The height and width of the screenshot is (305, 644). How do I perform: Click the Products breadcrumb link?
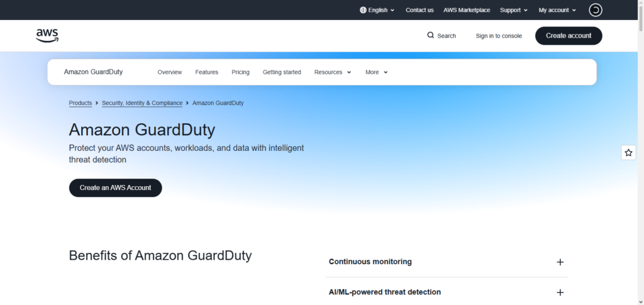click(80, 103)
